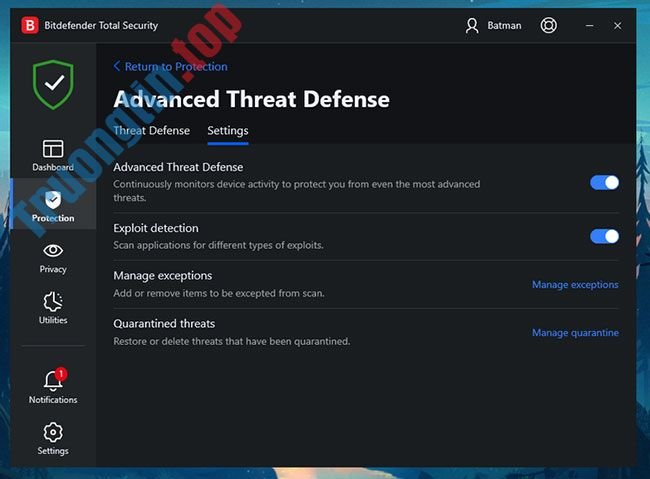Viewport: 650px width, 479px height.
Task: Click the back chevron beside Return to Protection
Action: (117, 66)
